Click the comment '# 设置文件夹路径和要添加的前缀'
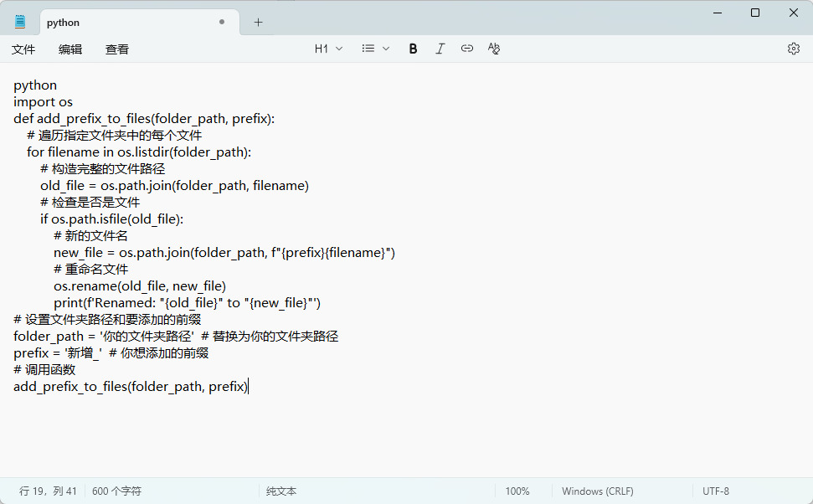The width and height of the screenshot is (813, 504). coord(107,320)
